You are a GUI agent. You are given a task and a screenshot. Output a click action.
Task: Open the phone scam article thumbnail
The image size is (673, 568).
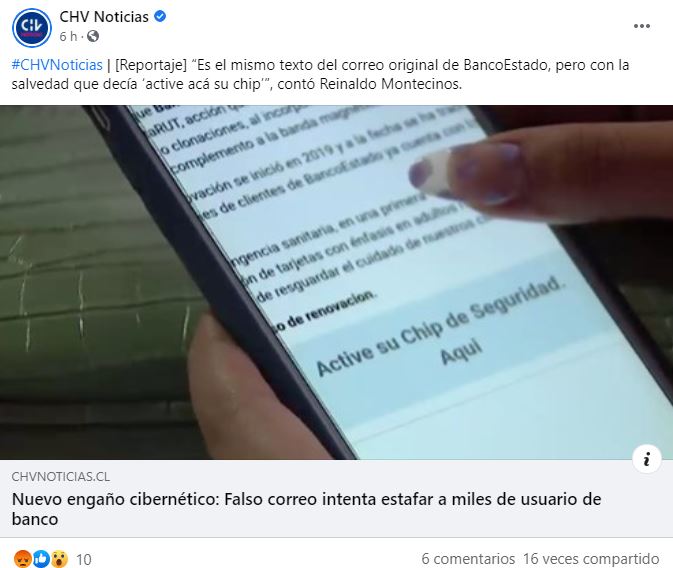pyautogui.click(x=336, y=282)
